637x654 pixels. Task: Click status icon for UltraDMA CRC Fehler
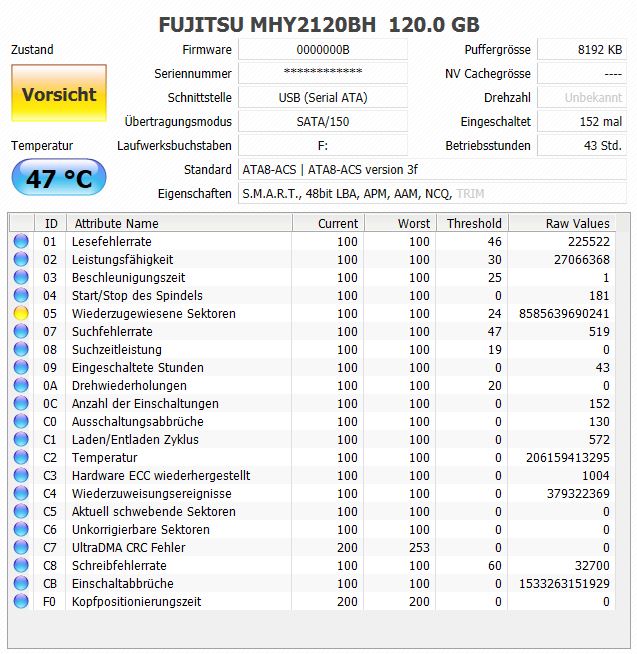(x=21, y=547)
